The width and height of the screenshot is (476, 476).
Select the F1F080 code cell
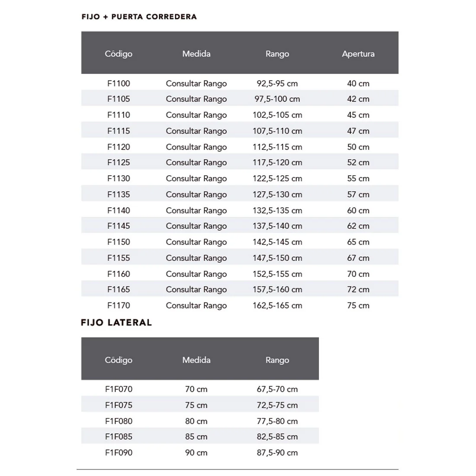(119, 421)
